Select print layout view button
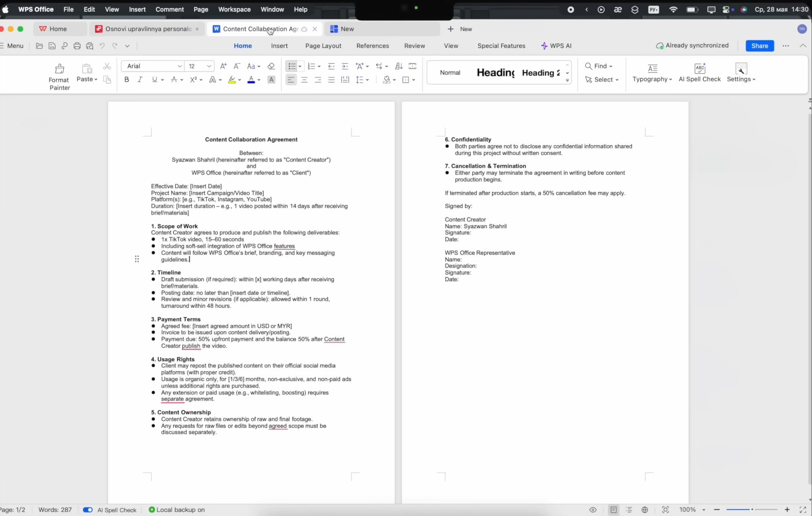812x516 pixels. [x=613, y=509]
